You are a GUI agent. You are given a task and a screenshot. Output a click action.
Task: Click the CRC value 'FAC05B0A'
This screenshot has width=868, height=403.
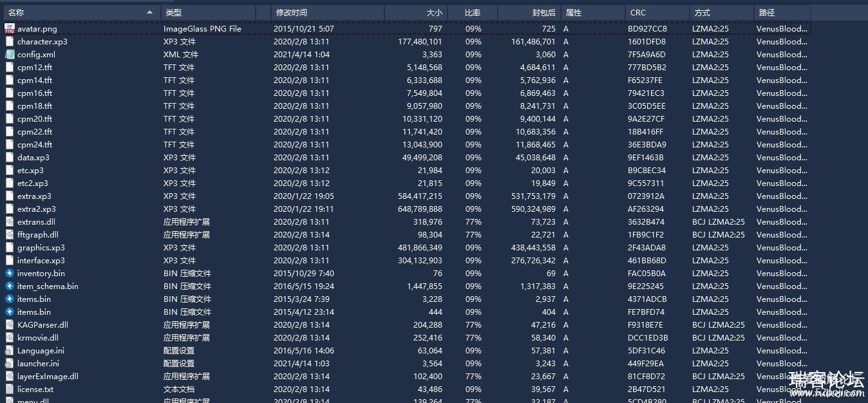click(x=647, y=273)
